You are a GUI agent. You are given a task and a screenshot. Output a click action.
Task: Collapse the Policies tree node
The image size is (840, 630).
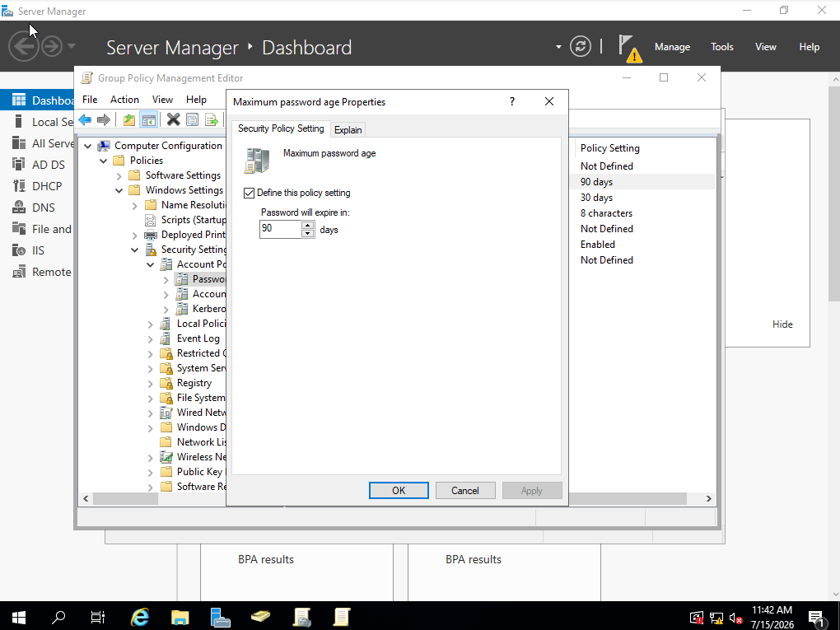point(104,161)
